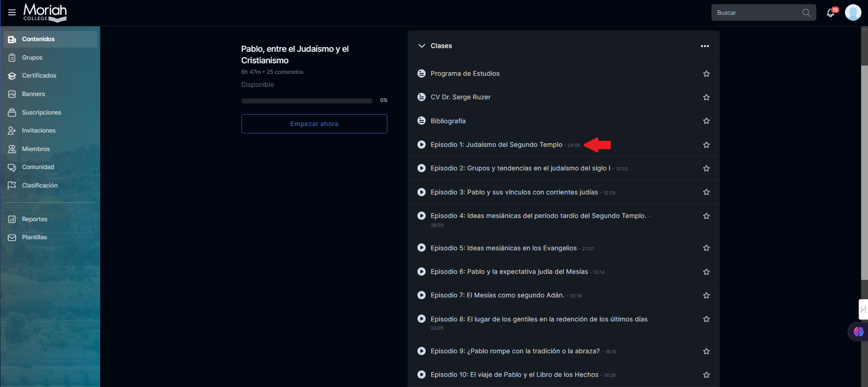Focus the Buscar search field
Screen dimensions: 868x387
[x=757, y=13]
